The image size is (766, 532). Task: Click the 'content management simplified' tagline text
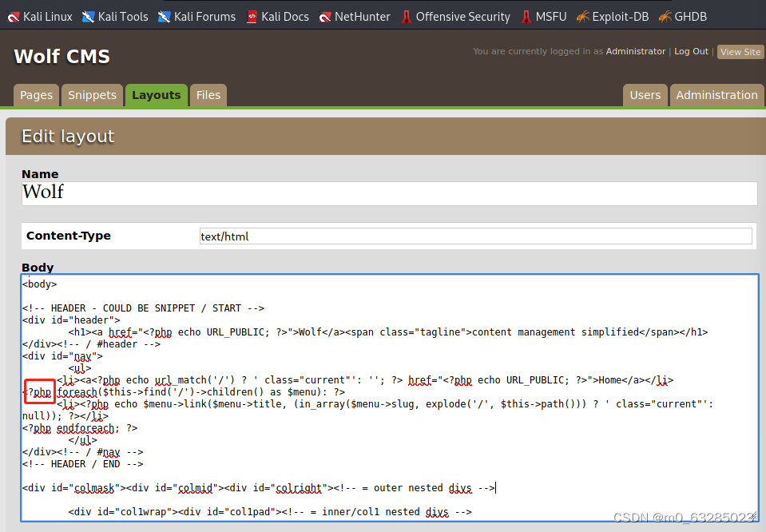[x=555, y=332]
